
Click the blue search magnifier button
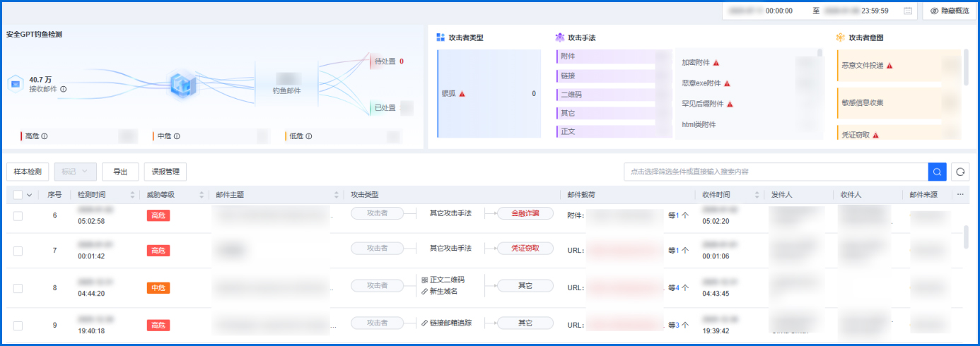[x=937, y=172]
